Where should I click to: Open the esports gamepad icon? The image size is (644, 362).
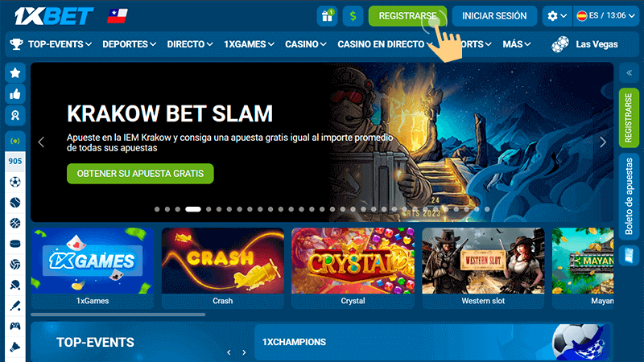15,327
